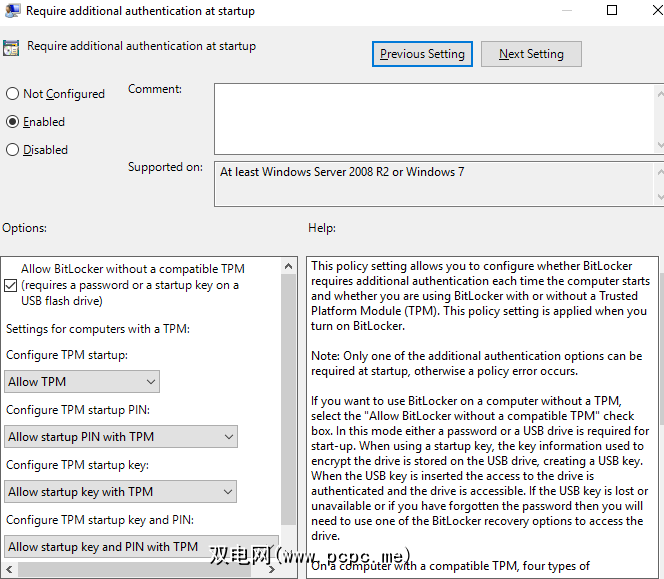The image size is (664, 579).
Task: Click the Supported on text field
Action: click(434, 184)
